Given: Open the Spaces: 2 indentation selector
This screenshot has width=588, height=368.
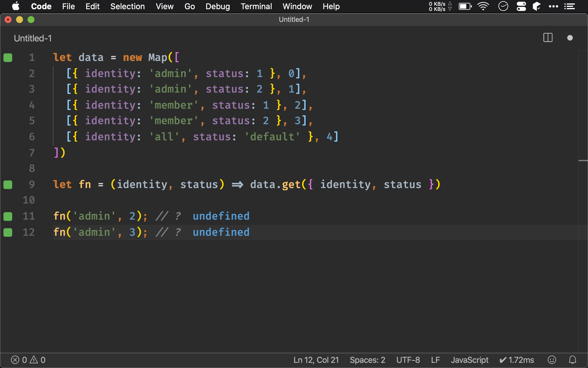Looking at the screenshot, I should (367, 360).
